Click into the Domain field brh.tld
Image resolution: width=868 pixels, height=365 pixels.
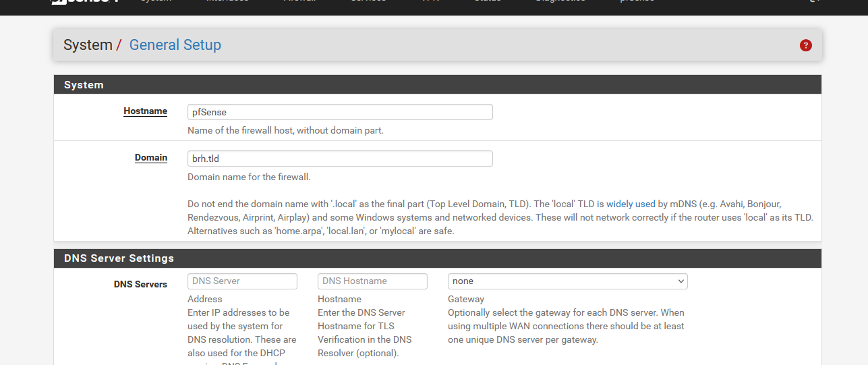340,159
